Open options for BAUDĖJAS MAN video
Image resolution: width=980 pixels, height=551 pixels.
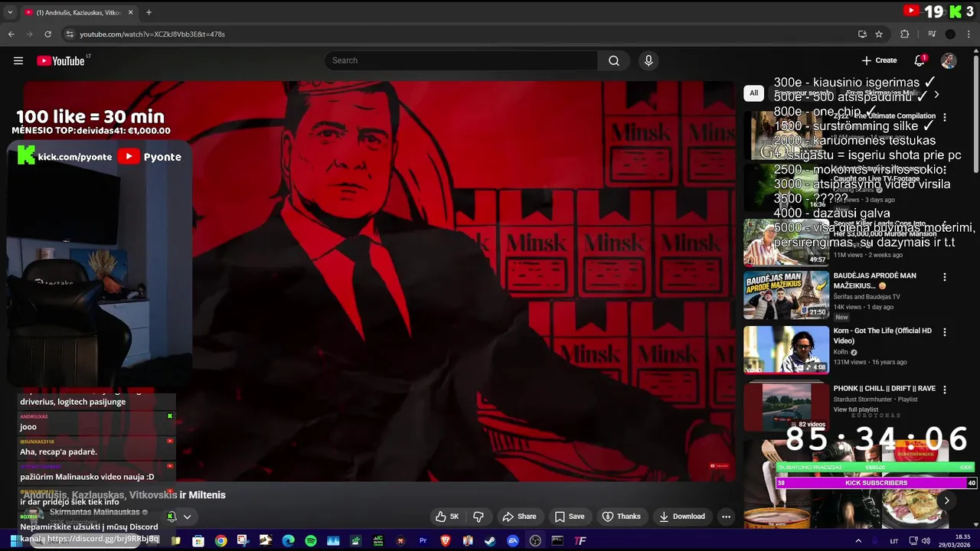945,277
